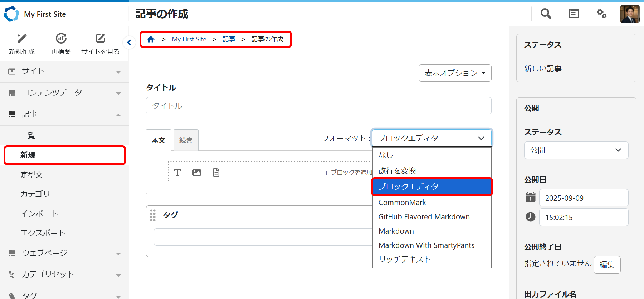Expand the ウェブページ sidebar section

tap(64, 253)
